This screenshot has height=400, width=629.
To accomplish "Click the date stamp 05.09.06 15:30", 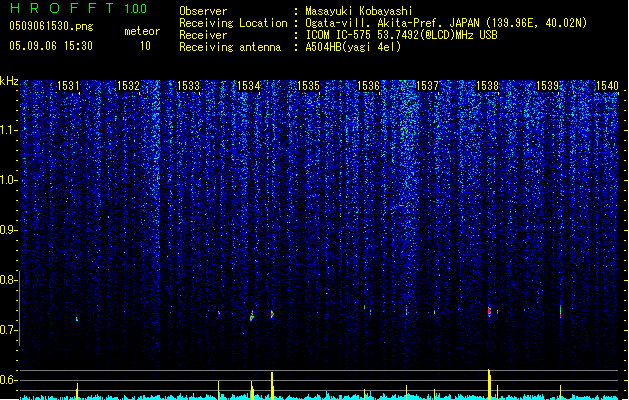I will click(51, 46).
